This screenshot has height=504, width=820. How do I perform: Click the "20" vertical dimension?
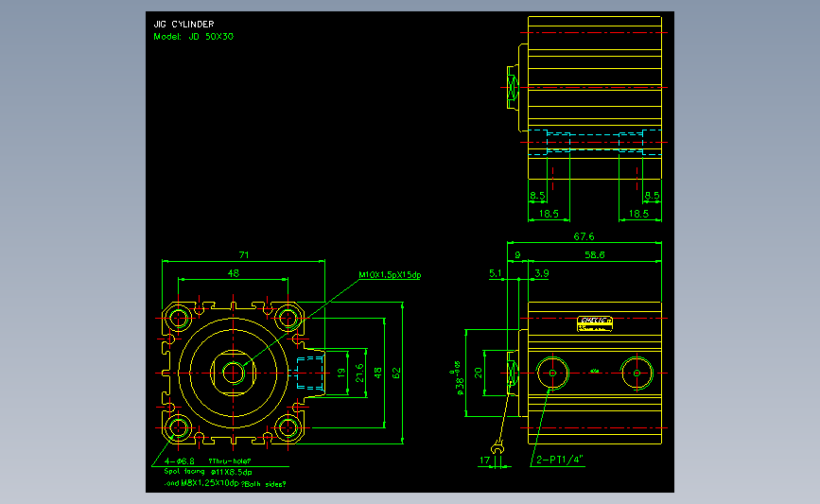coord(478,373)
